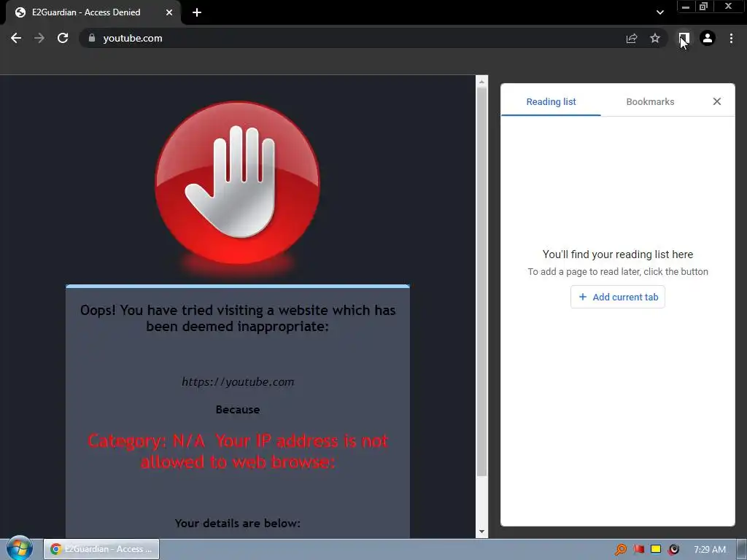Close the side panel
This screenshot has height=560, width=747.
(717, 101)
